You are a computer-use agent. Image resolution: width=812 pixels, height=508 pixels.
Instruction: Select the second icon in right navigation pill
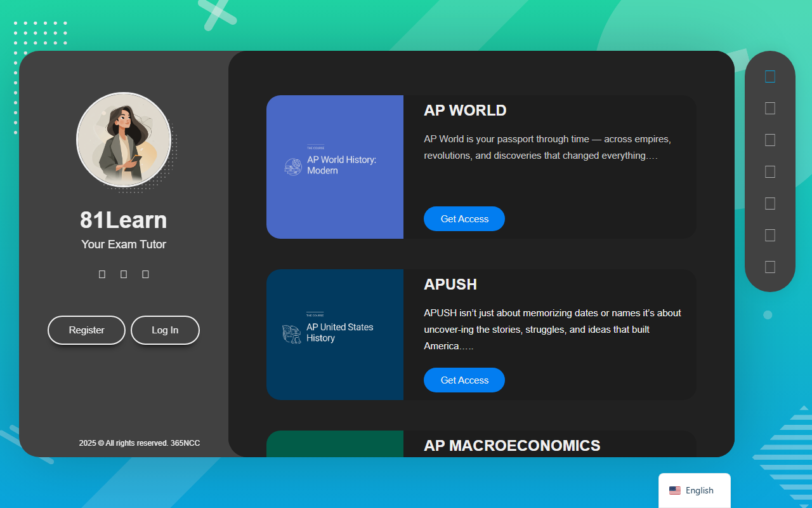[770, 109]
